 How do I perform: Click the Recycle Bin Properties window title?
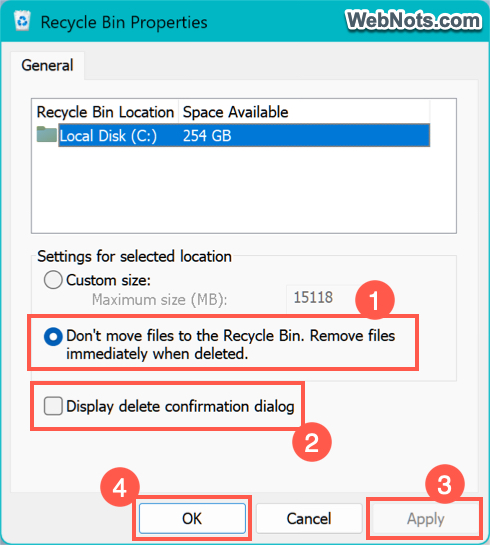(124, 23)
